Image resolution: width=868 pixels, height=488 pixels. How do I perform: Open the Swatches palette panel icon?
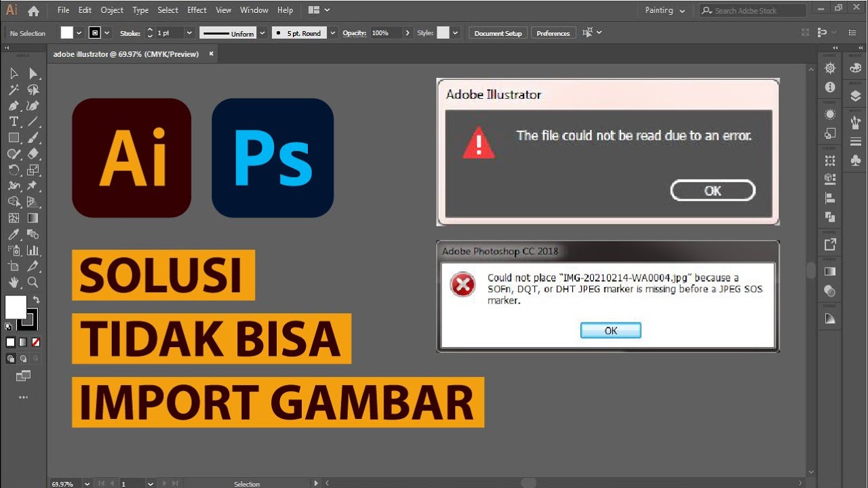pos(855,68)
